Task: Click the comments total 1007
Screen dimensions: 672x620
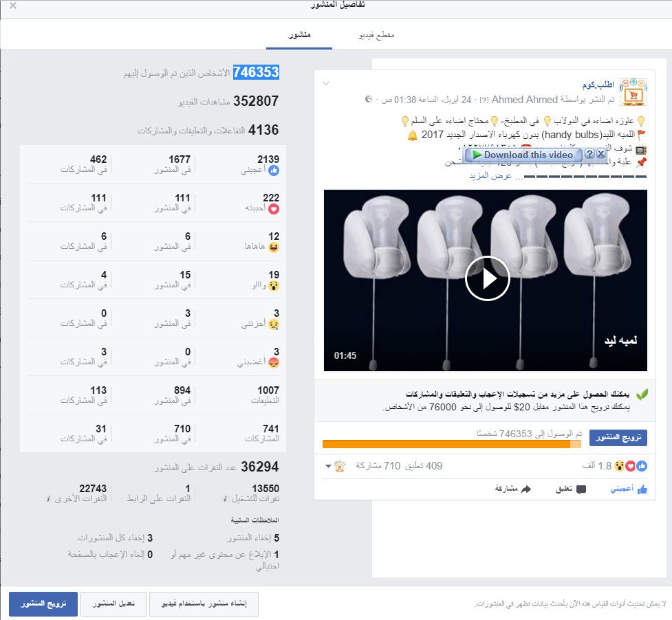Action: click(268, 390)
